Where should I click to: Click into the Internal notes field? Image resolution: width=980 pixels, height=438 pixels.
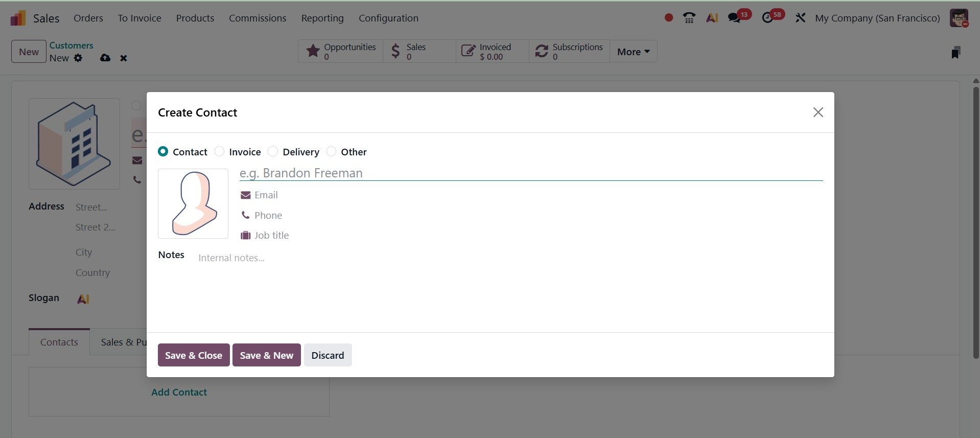click(510, 258)
